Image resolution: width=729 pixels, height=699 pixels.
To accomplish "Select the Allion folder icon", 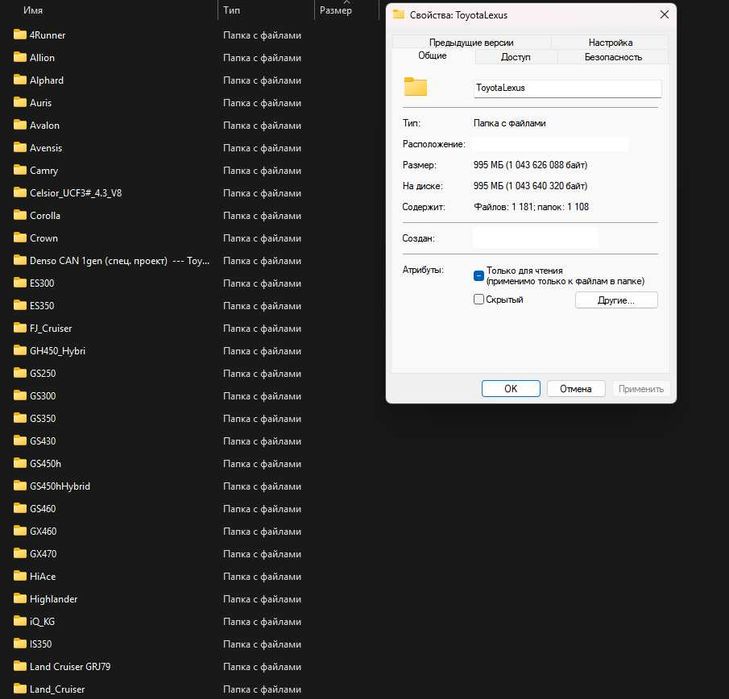I will (20, 57).
